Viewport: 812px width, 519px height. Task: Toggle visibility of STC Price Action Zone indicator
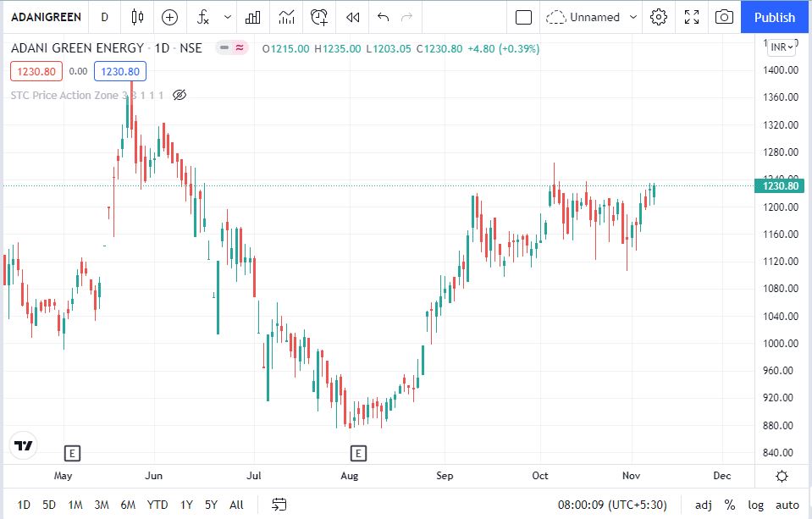179,95
